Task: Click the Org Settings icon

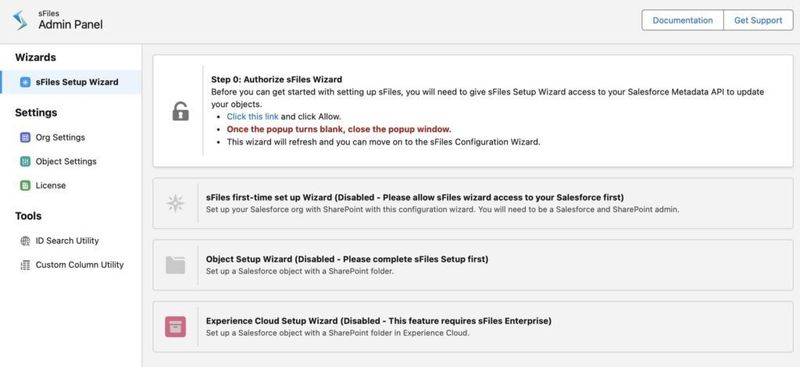Action: (x=25, y=137)
